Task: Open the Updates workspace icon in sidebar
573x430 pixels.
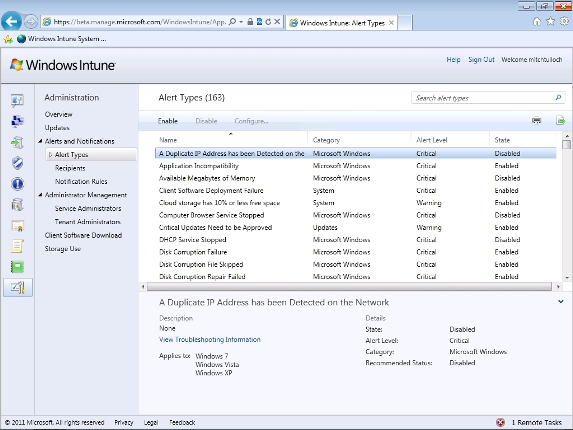Action: [x=17, y=142]
